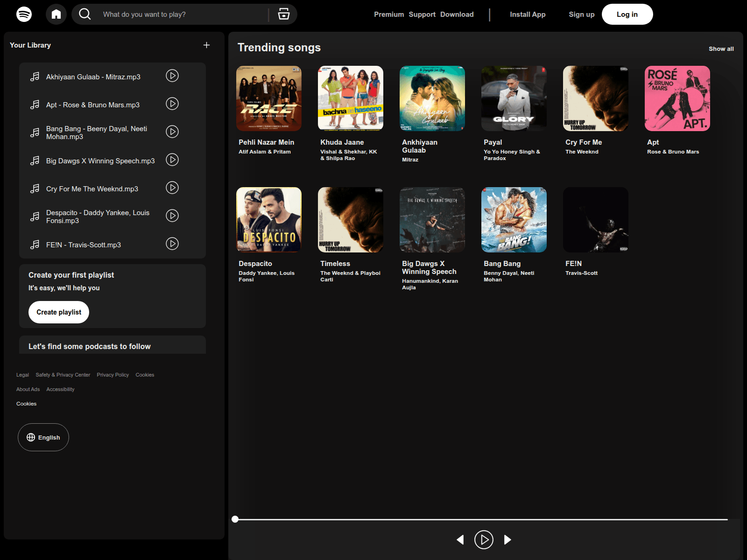Click music note icon beside Despacito
The width and height of the screenshot is (747, 560).
click(x=35, y=217)
